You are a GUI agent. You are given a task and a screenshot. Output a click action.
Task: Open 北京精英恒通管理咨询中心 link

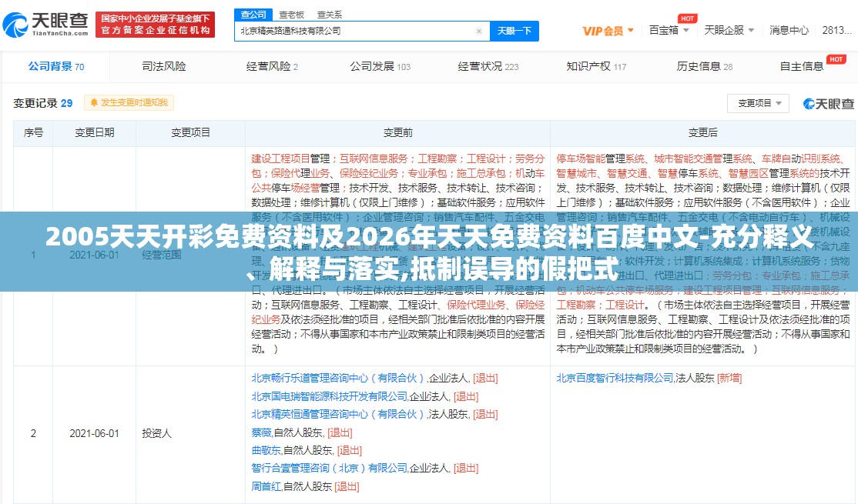click(x=338, y=414)
